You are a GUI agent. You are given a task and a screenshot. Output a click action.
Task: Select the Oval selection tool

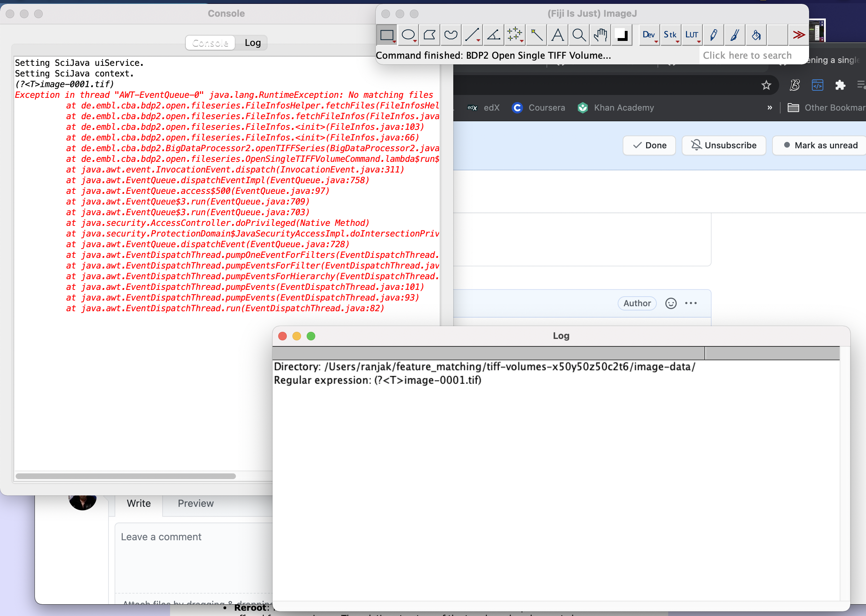point(408,35)
